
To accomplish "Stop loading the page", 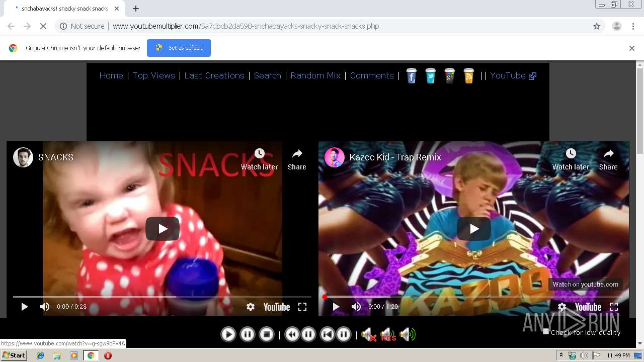I will tap(43, 26).
